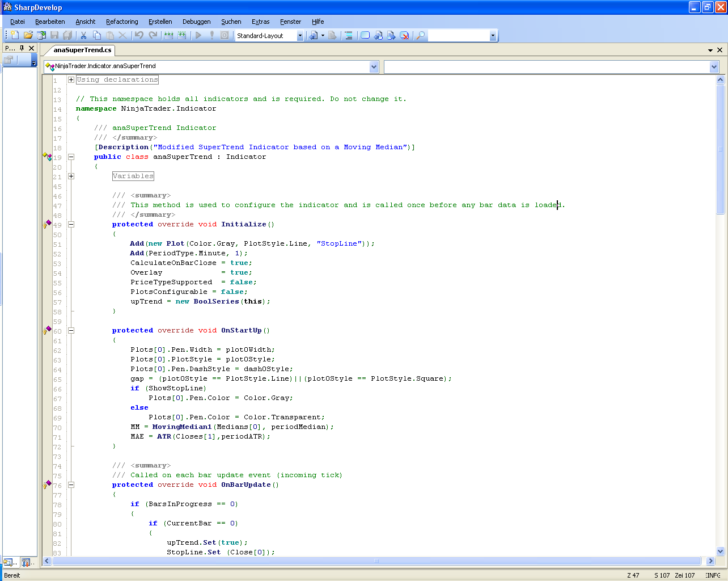Viewport: 728px width, 581px height.
Task: Click inside the quick search input field
Action: (458, 36)
